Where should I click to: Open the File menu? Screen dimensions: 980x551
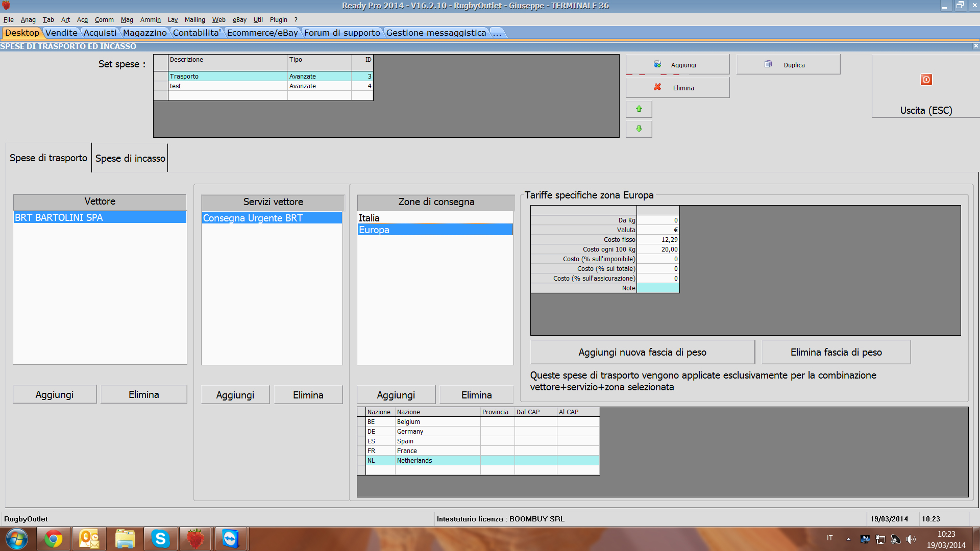coord(9,20)
